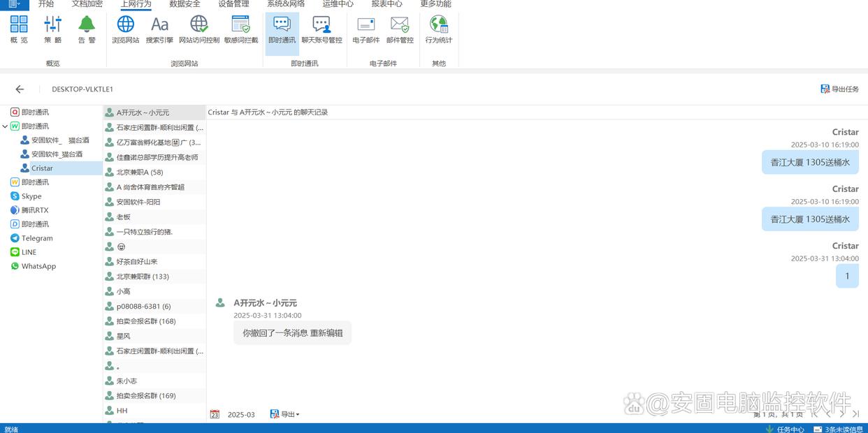Jump to last page arrow
This screenshot has width=868, height=433.
(856, 414)
